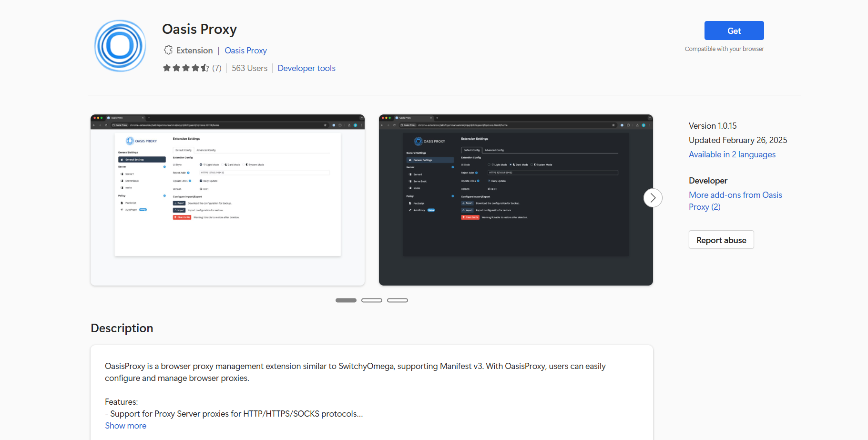Screen dimensions: 868x440
Task: Click Compatible with your browser text
Action: [725, 49]
